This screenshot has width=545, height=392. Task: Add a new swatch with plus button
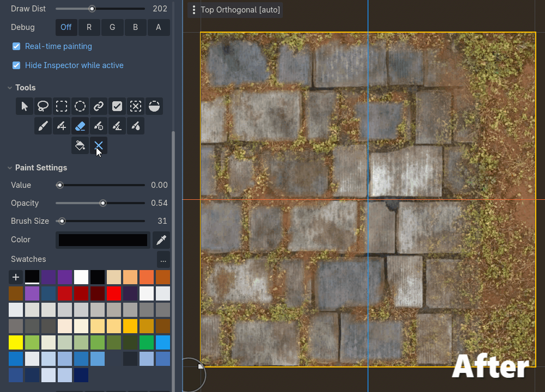(x=16, y=277)
